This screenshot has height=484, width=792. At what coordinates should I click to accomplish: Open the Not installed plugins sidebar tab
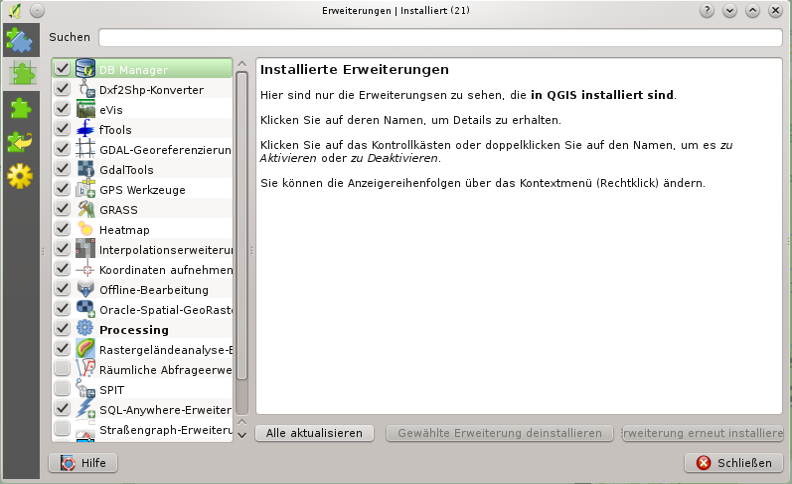point(20,108)
